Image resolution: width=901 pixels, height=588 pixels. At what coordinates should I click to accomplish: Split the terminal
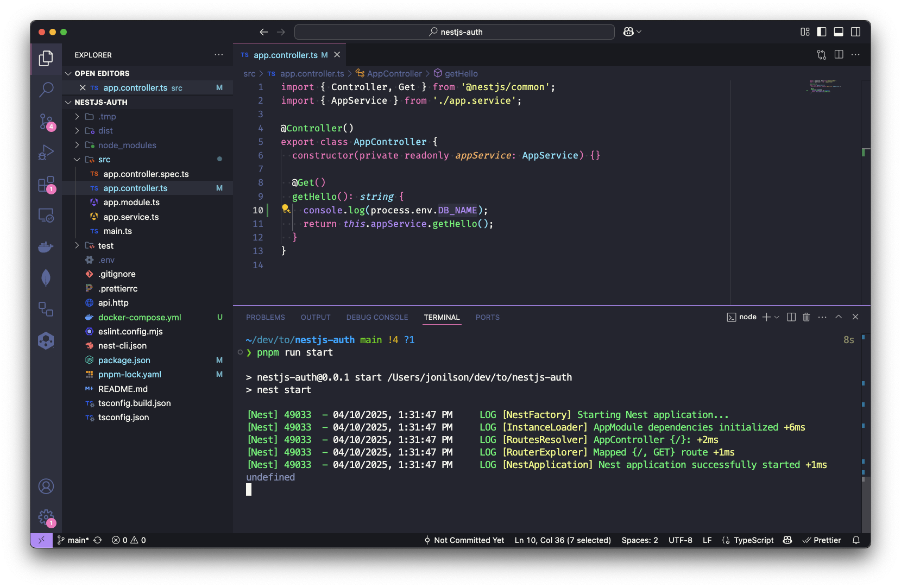[x=791, y=317]
